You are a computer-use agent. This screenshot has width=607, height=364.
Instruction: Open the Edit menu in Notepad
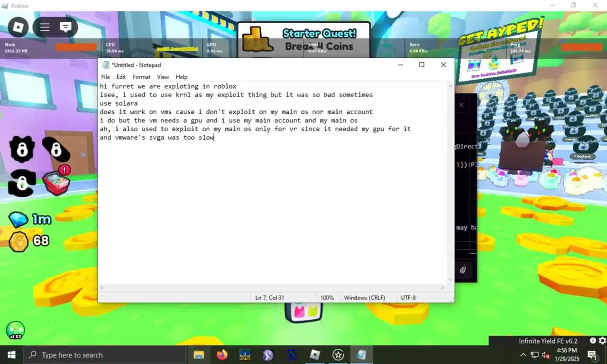(x=121, y=77)
